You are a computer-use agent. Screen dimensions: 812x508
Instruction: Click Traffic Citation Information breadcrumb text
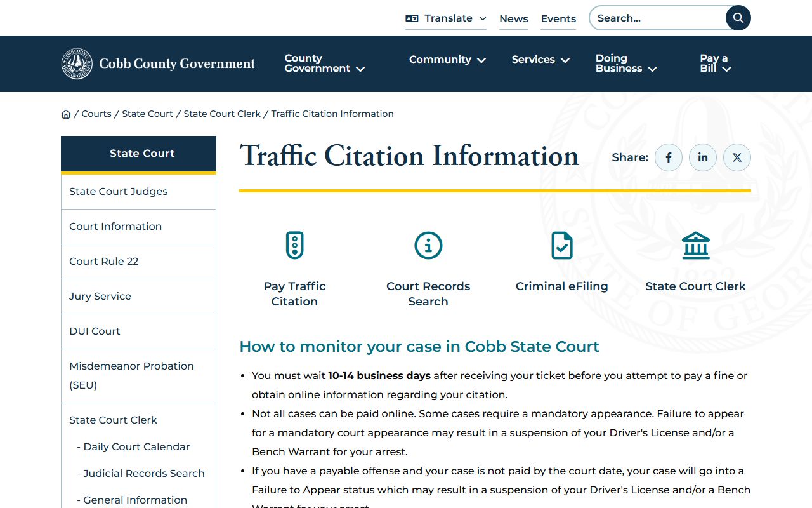[x=332, y=114]
